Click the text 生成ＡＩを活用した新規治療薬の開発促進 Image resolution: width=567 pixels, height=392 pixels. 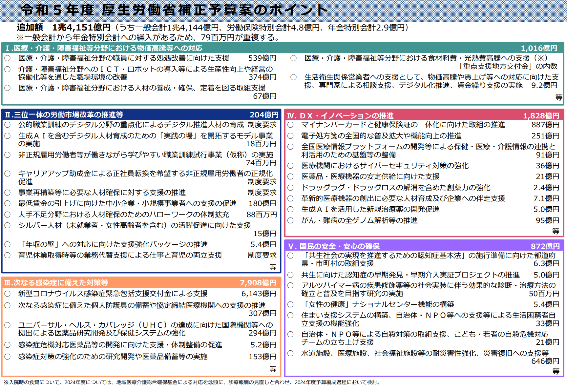coord(370,209)
